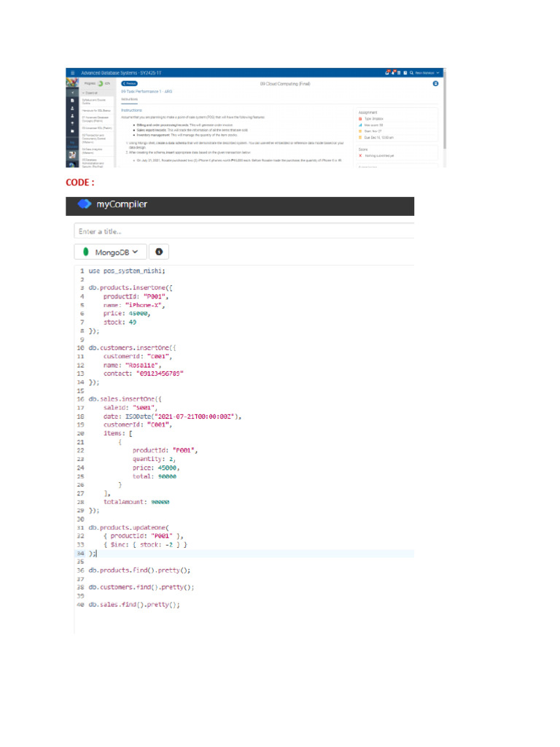Click 'db.products.updateOne(' on line 31
The image size is (560, 747).
128,527
